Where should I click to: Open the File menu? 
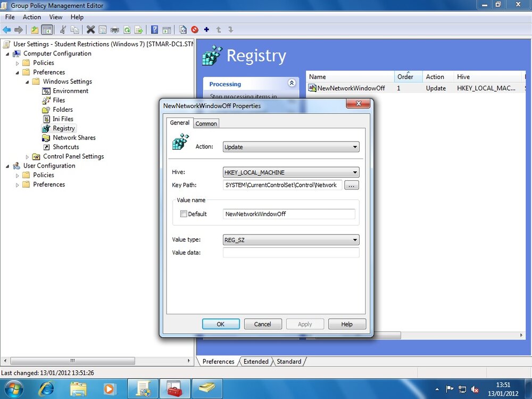10,17
